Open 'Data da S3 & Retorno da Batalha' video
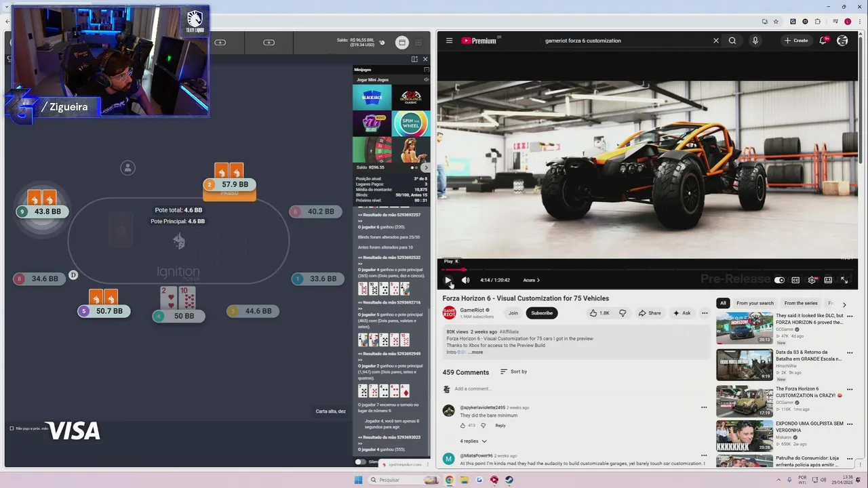868x488 pixels. pyautogui.click(x=745, y=365)
